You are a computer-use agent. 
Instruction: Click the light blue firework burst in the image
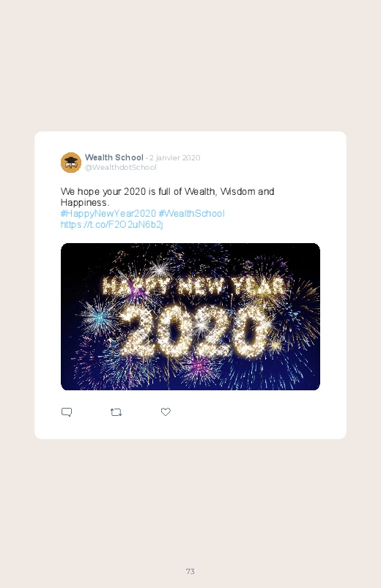click(x=99, y=317)
